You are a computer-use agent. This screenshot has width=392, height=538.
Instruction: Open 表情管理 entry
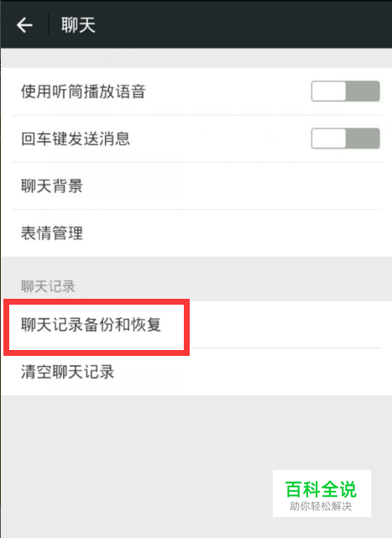tap(196, 233)
